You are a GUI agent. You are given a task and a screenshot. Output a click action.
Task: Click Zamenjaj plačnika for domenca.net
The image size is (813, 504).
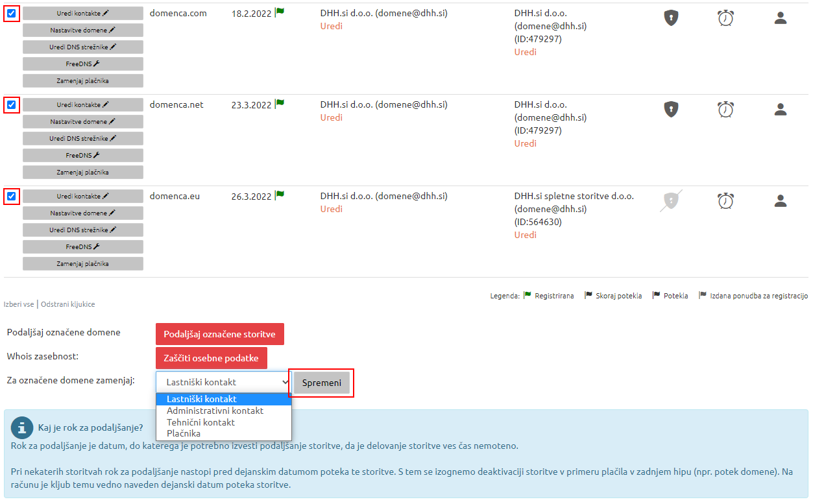click(83, 172)
